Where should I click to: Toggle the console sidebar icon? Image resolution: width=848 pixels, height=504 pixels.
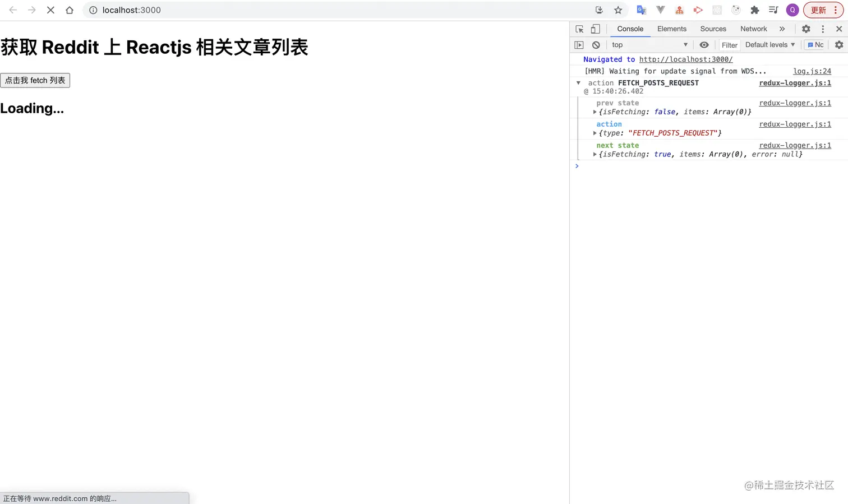coord(579,45)
